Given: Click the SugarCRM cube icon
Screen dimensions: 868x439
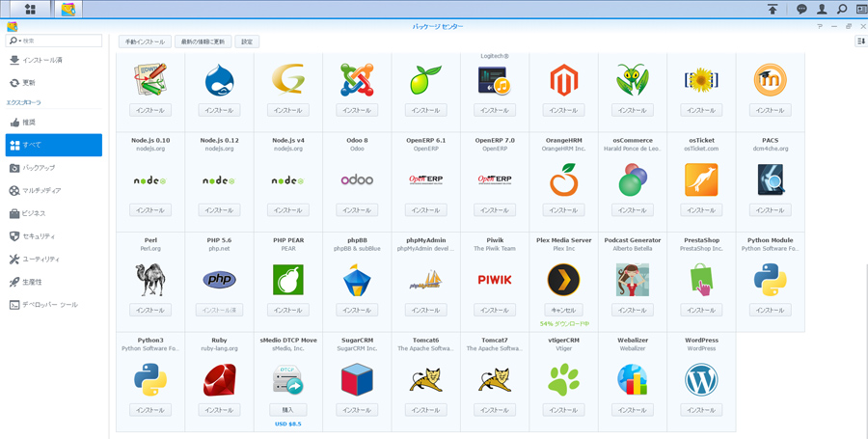Looking at the screenshot, I should click(x=357, y=380).
